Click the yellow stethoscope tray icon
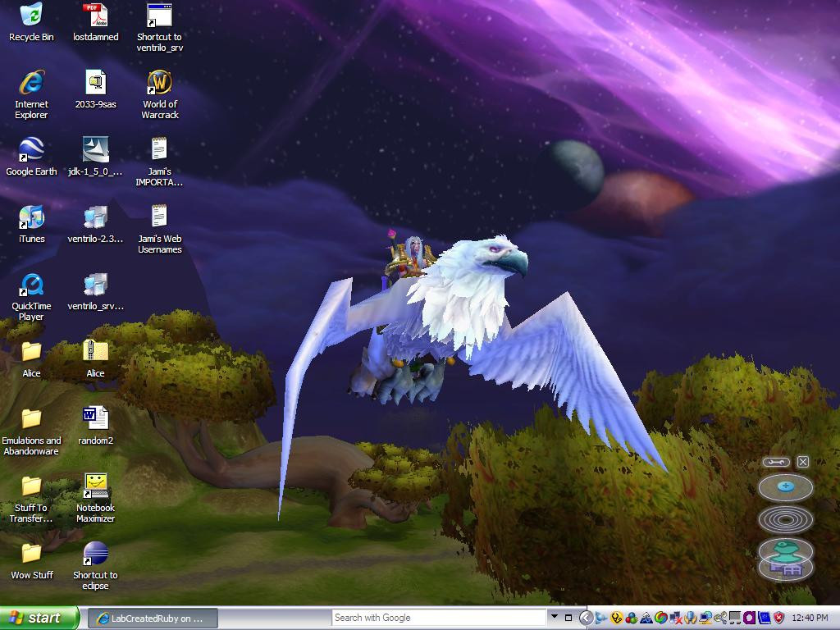This screenshot has width=840, height=630. [617, 619]
